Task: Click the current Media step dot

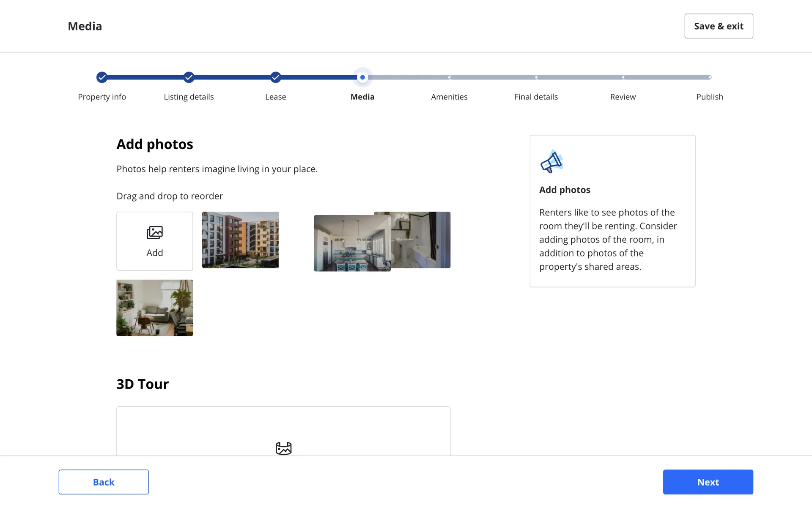Action: coord(362,77)
